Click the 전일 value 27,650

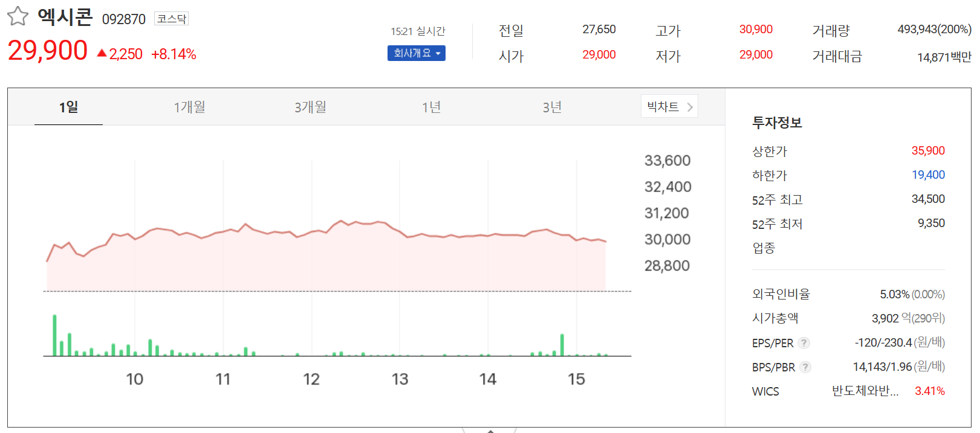coord(599,29)
